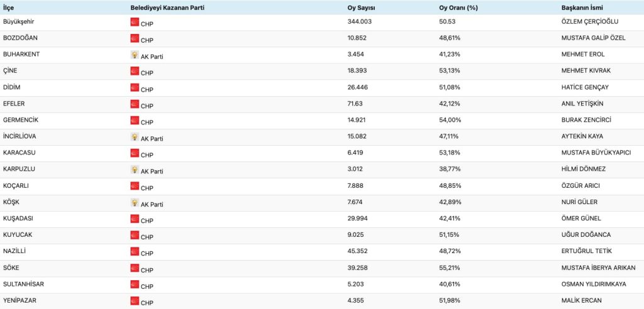Click the AK Parti logo in BUHARKENT row
Viewport: 644px width, 309px height.
point(135,55)
